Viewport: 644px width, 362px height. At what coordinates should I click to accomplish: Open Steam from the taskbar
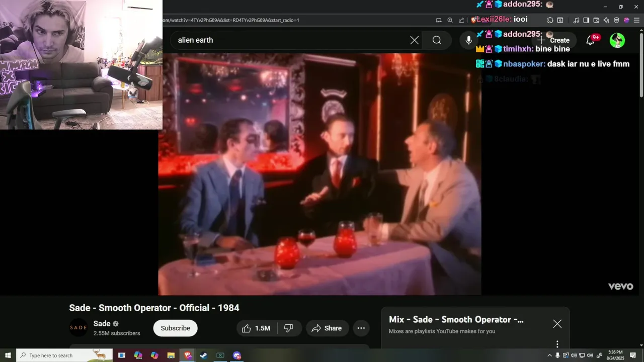203,355
